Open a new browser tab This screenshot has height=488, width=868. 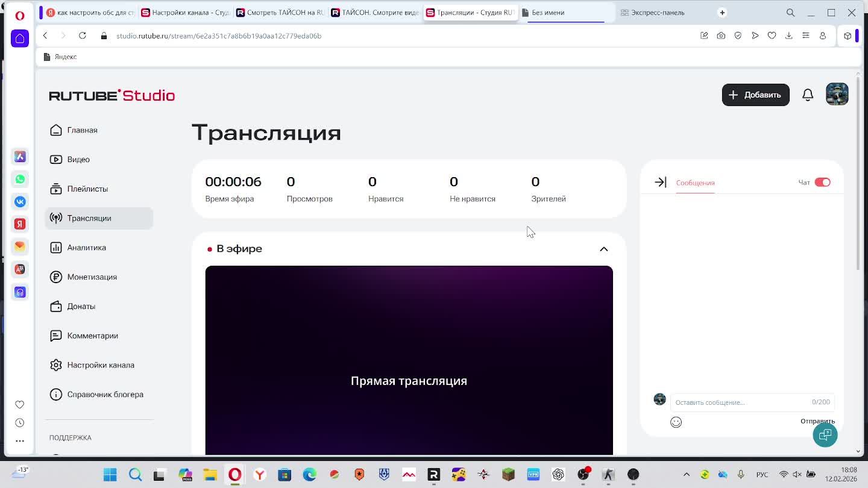[722, 13]
